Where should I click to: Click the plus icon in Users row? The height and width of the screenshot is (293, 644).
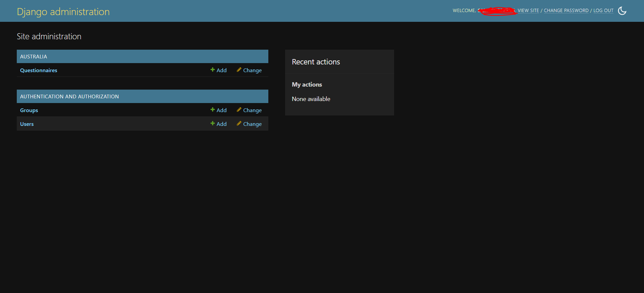pos(213,124)
